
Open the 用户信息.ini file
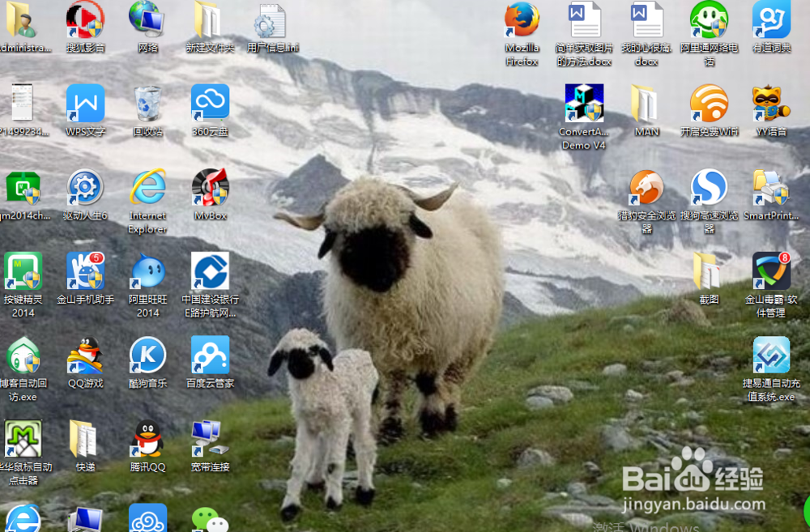tap(271, 21)
